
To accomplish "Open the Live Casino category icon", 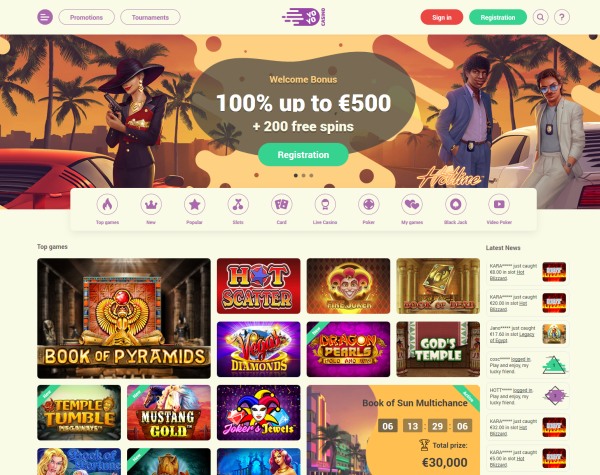I will click(x=325, y=204).
